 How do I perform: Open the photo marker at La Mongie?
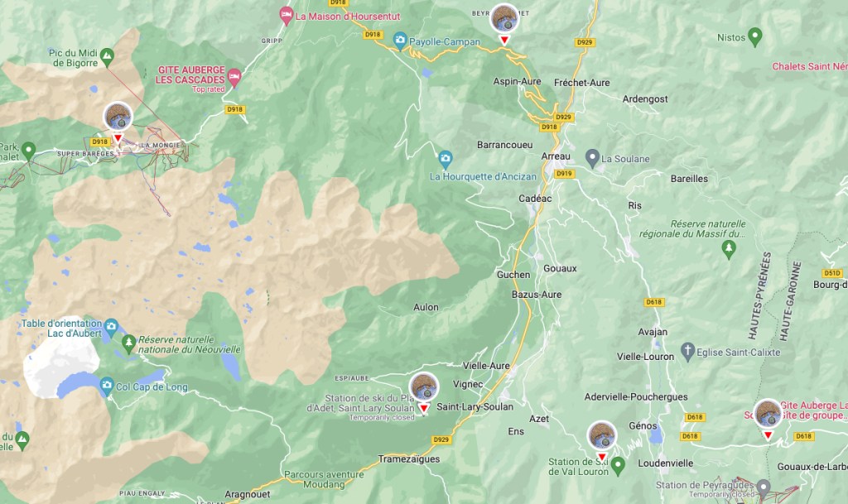point(118,122)
